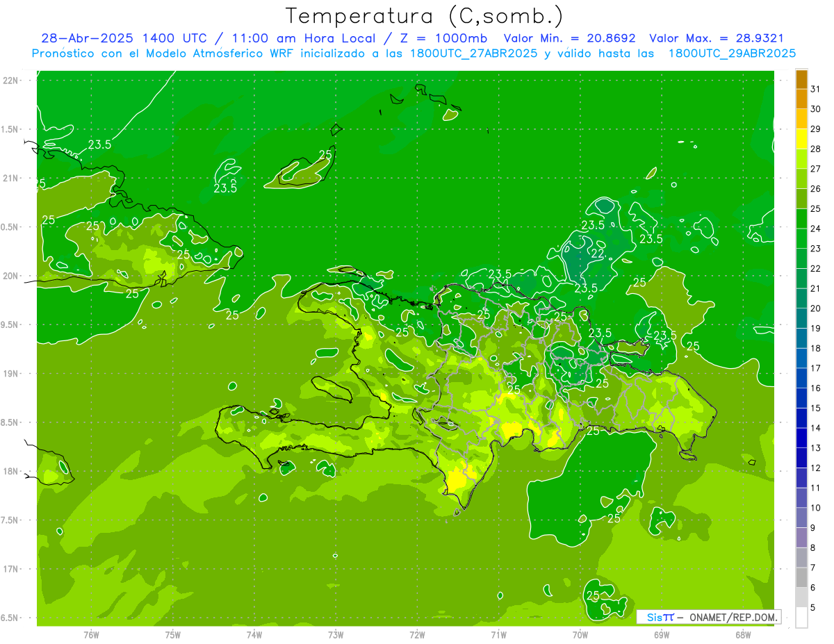Click the valid-until time "1800UTC_29ABR2025"
Screen dimensions: 834x644
tap(732, 53)
